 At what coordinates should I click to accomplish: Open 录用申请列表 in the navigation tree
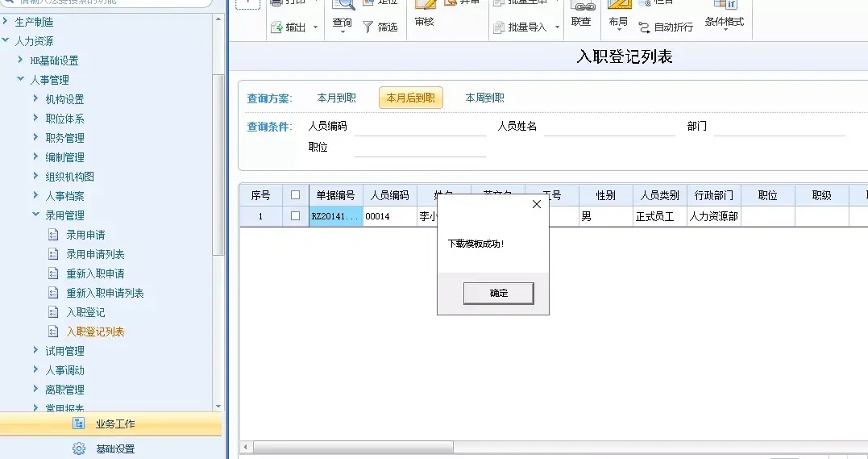pyautogui.click(x=95, y=254)
